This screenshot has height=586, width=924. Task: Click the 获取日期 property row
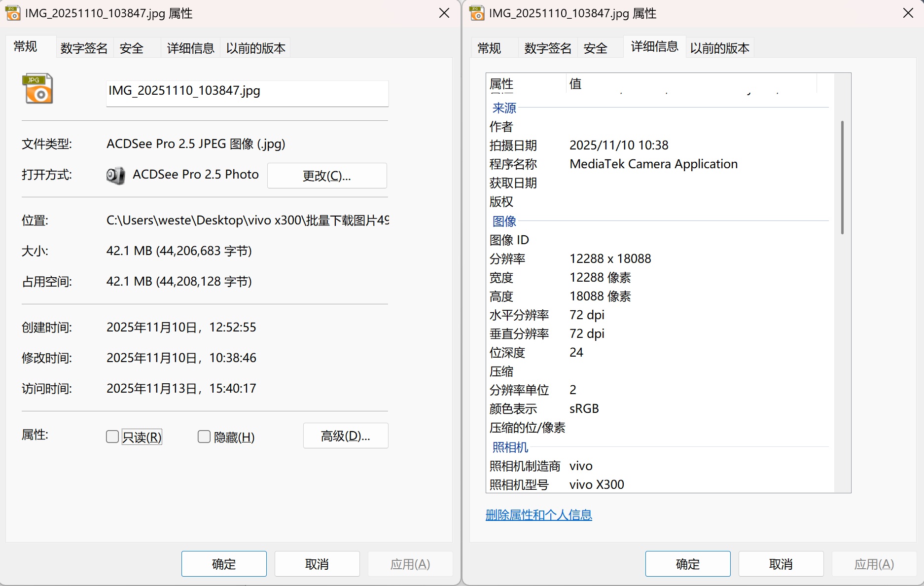click(659, 183)
